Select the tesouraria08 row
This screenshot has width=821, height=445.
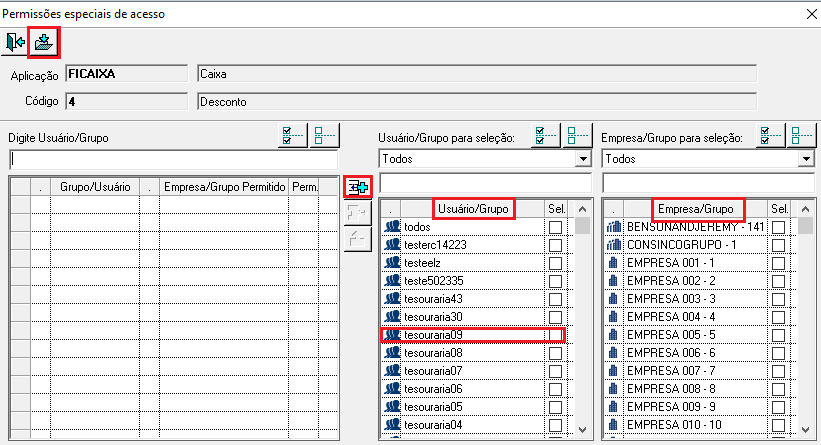click(473, 353)
